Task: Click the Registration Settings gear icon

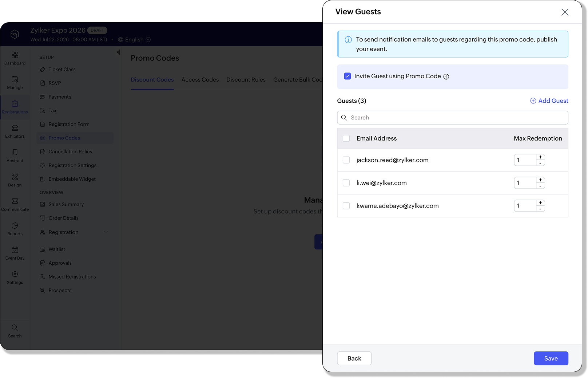Action: pos(43,165)
